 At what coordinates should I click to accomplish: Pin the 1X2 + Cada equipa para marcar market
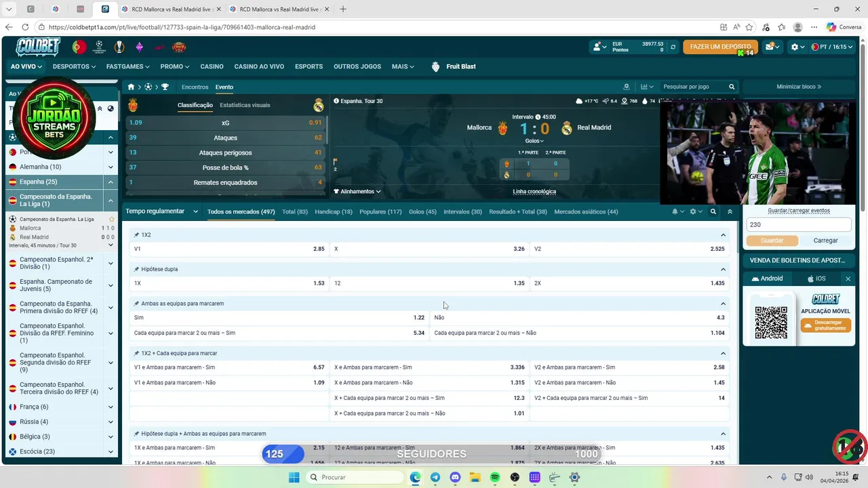[136, 353]
